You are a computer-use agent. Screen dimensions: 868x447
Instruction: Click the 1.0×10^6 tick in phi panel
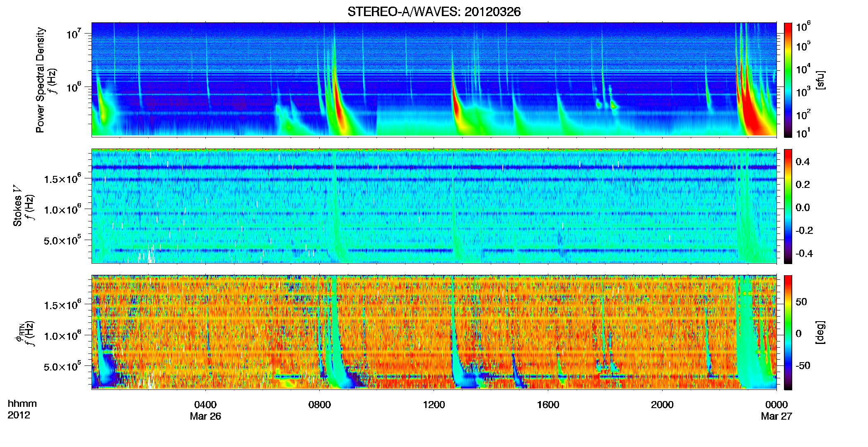coord(63,335)
